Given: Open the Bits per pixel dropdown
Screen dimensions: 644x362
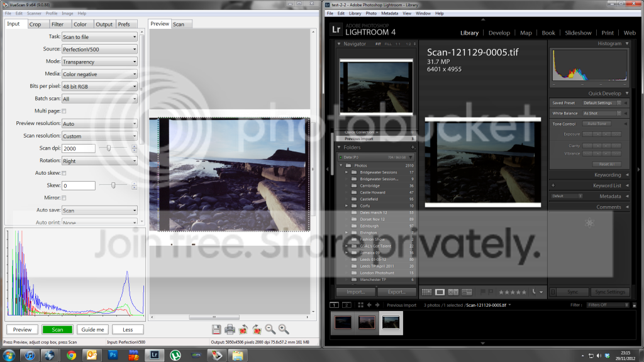Looking at the screenshot, I should click(x=99, y=87).
